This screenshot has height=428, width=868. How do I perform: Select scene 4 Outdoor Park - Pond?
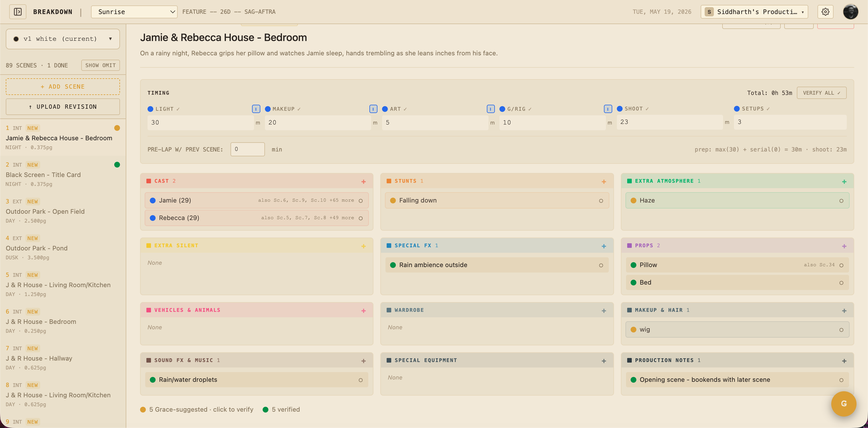click(x=63, y=248)
